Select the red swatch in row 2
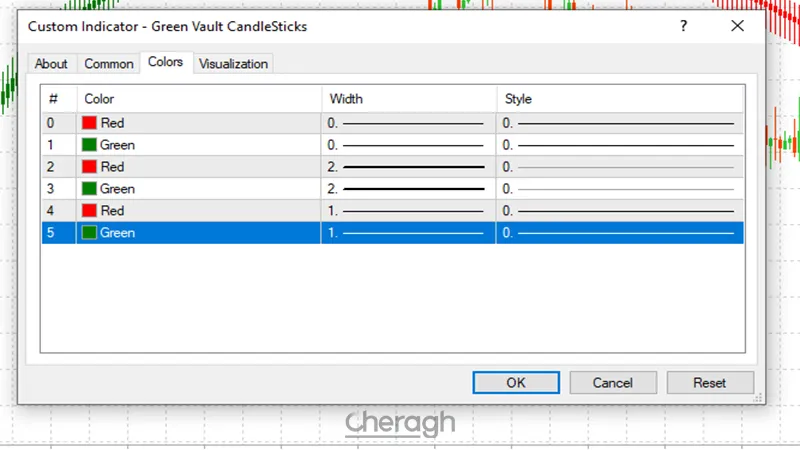Viewport: 800px width, 450px height. [x=90, y=167]
